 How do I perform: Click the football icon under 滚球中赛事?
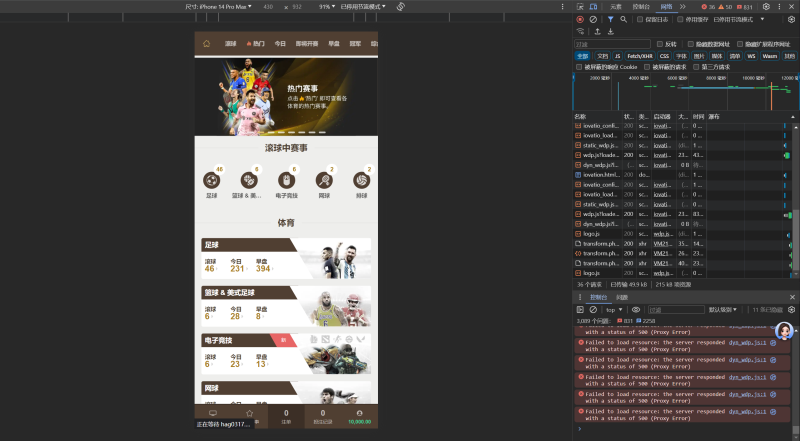point(212,180)
